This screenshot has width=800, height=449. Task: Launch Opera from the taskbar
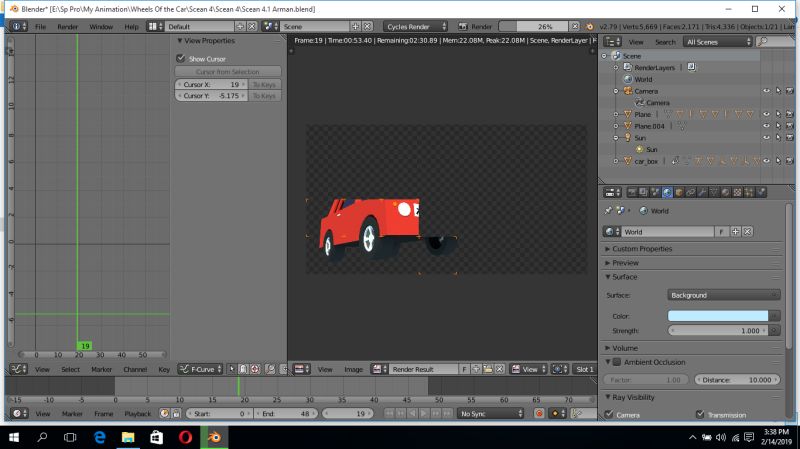186,437
